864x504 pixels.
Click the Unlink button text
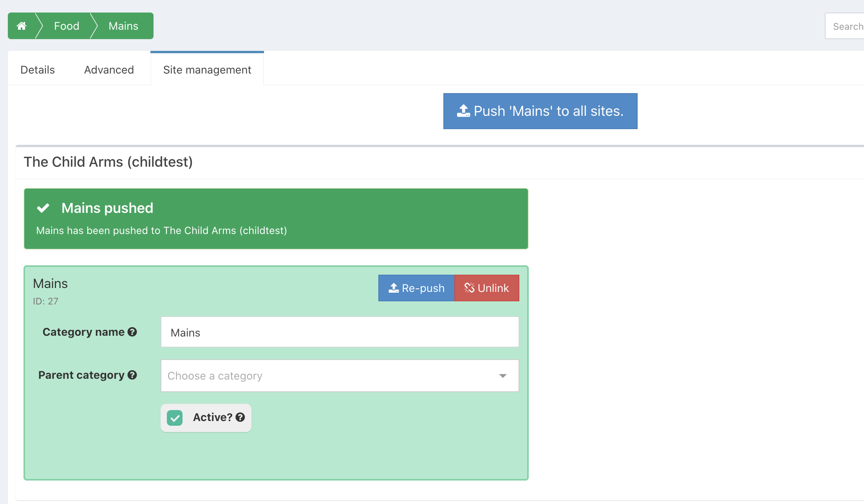(493, 288)
